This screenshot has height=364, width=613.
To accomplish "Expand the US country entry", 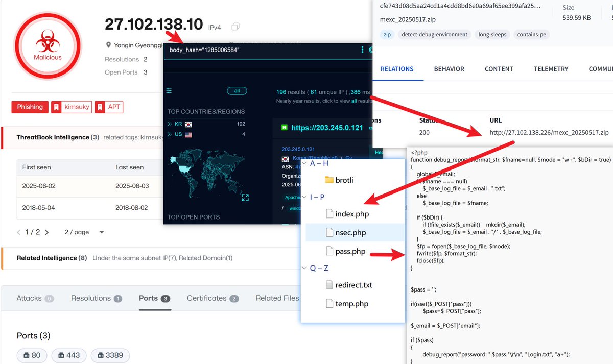I will [170, 135].
